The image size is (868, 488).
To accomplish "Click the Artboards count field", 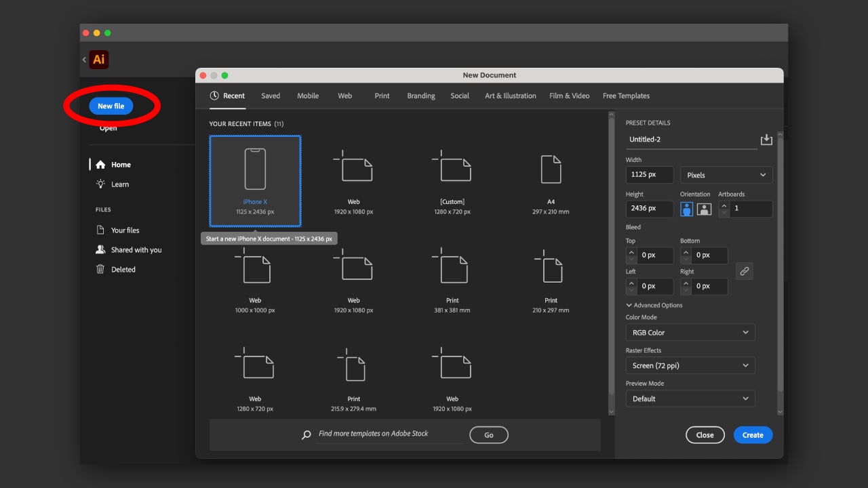I will pyautogui.click(x=751, y=209).
